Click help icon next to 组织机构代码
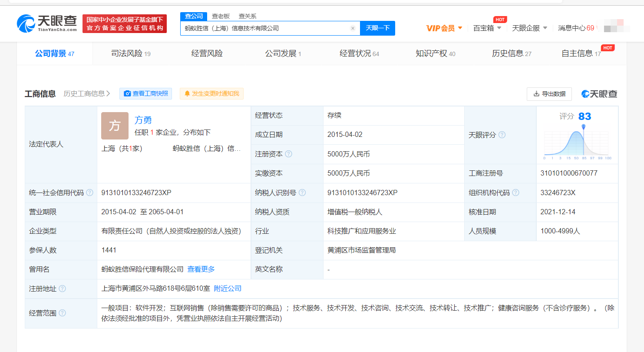644x352 pixels. click(x=515, y=193)
